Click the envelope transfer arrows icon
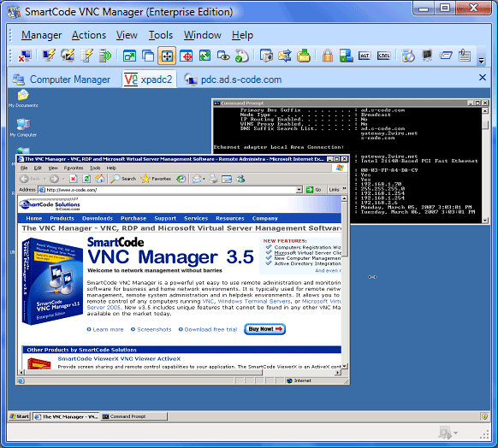Image resolution: width=498 pixels, height=448 pixels. (x=285, y=56)
